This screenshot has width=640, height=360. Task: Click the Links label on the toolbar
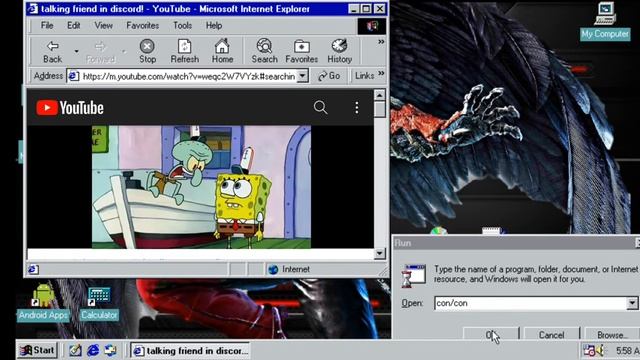pos(364,76)
